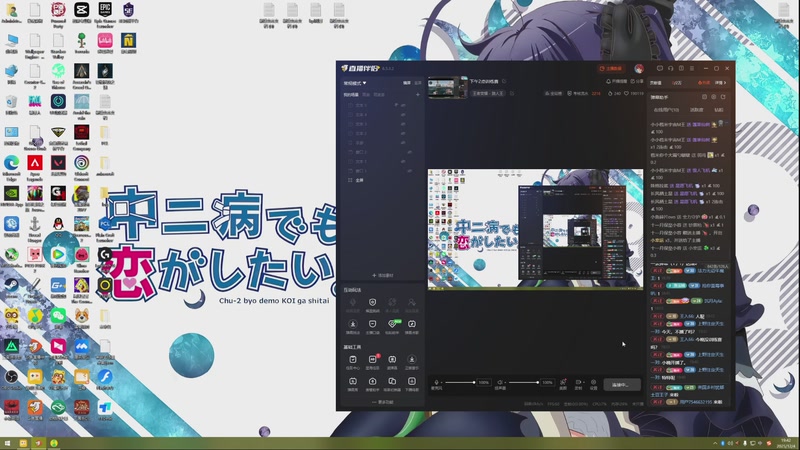Open interactive tool with green NEW badge
The height and width of the screenshot is (450, 800).
pyautogui.click(x=392, y=326)
